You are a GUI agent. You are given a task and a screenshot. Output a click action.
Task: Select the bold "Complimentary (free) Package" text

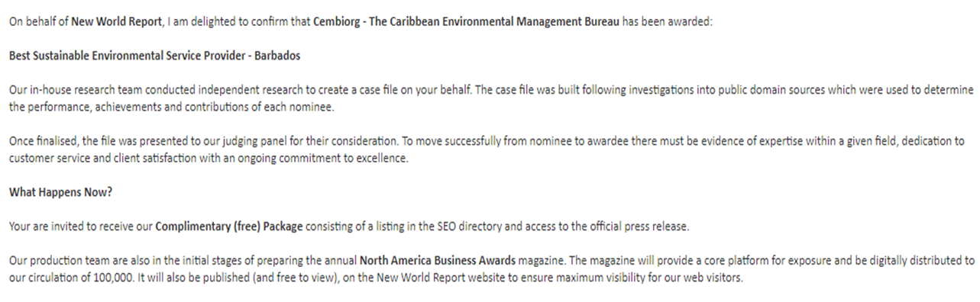(230, 226)
